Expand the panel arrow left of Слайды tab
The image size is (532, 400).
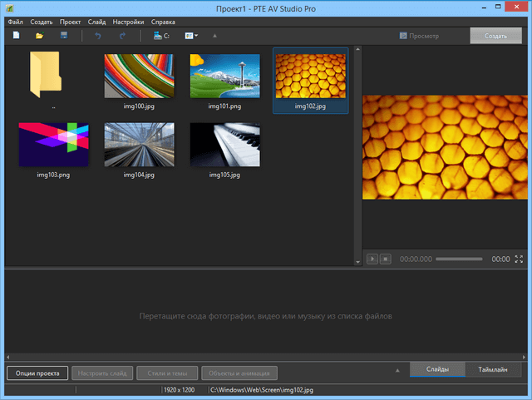click(397, 369)
